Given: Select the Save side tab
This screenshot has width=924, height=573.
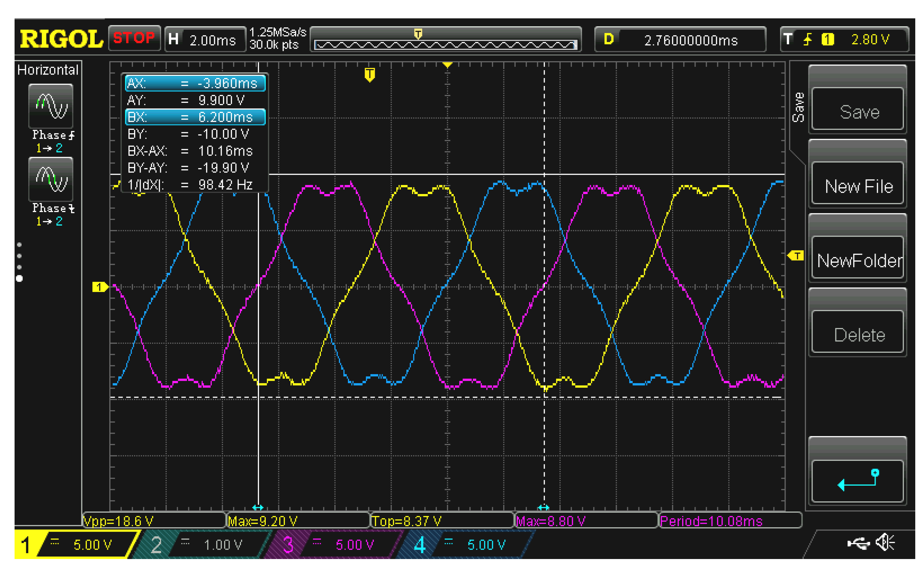Looking at the screenshot, I should 798,107.
